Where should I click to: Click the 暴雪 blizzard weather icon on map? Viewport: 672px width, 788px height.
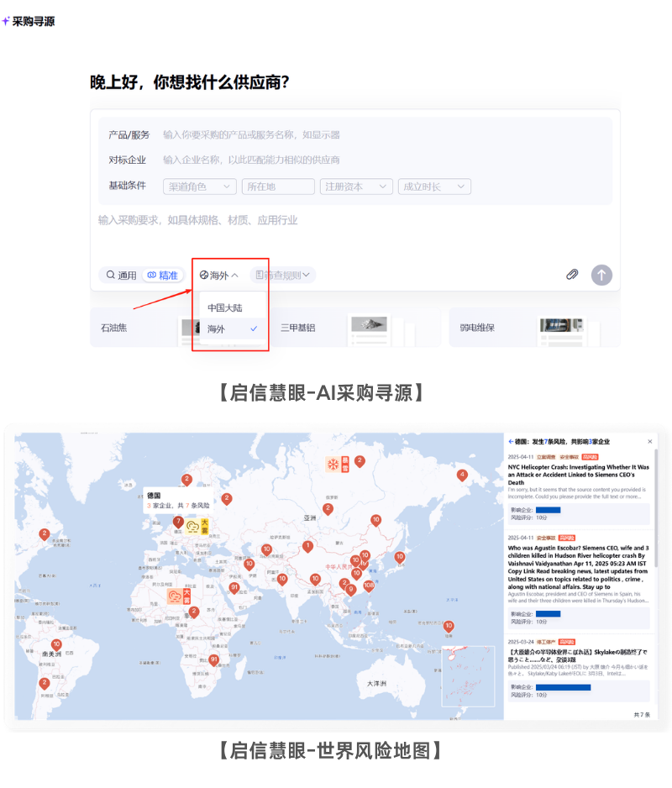pyautogui.click(x=333, y=463)
